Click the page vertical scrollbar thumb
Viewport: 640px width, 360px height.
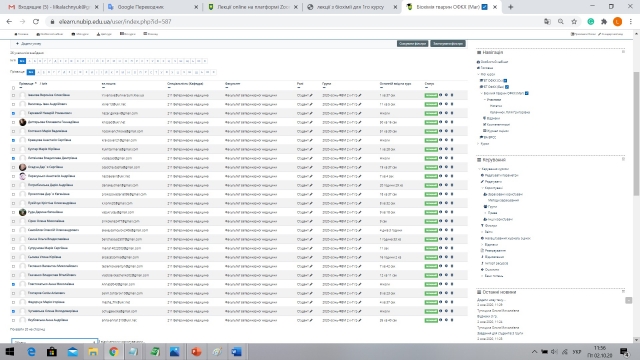pyautogui.click(x=636, y=133)
